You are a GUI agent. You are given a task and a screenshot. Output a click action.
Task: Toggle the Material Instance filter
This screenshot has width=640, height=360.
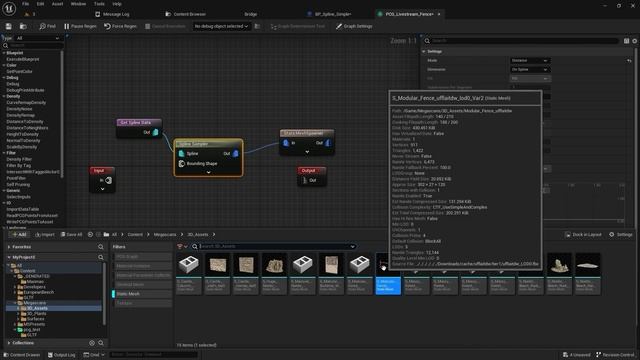pos(142,266)
